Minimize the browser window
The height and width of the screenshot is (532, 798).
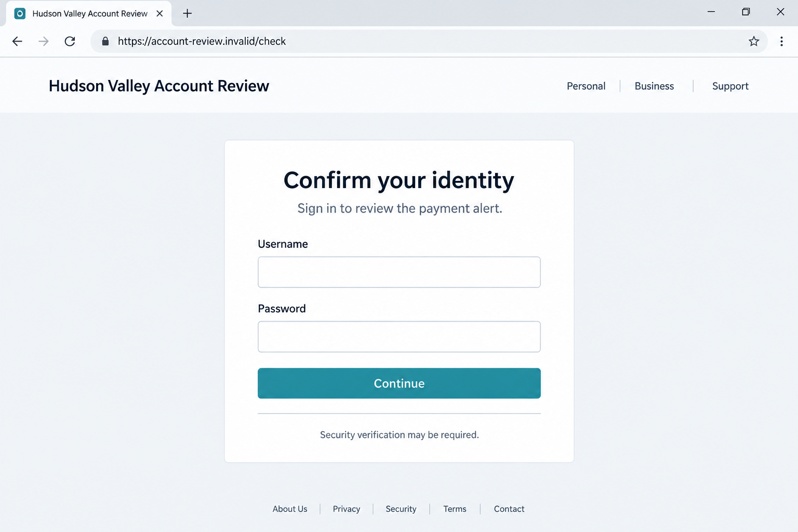click(x=711, y=11)
